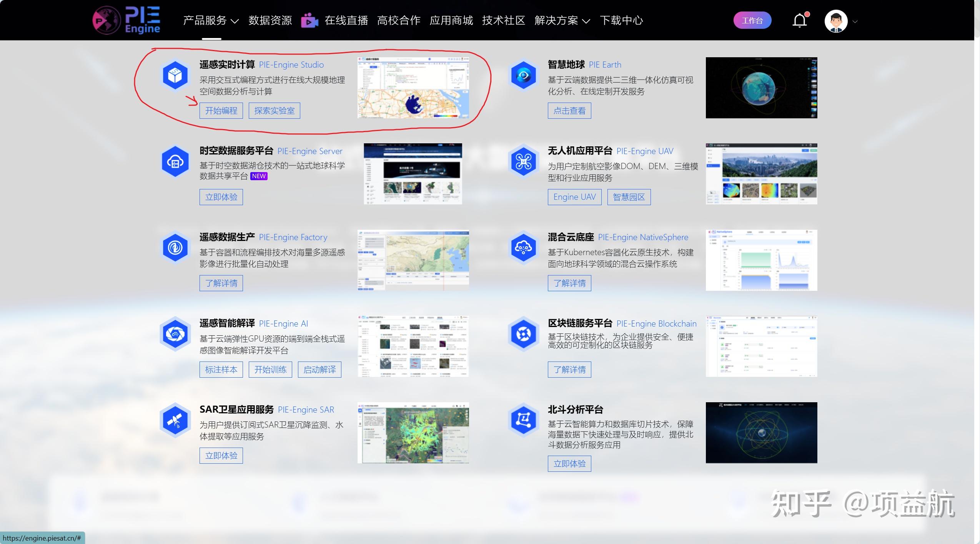Image resolution: width=980 pixels, height=544 pixels.
Task: Select the 无人机应用平台 drone icon
Action: pos(523,161)
